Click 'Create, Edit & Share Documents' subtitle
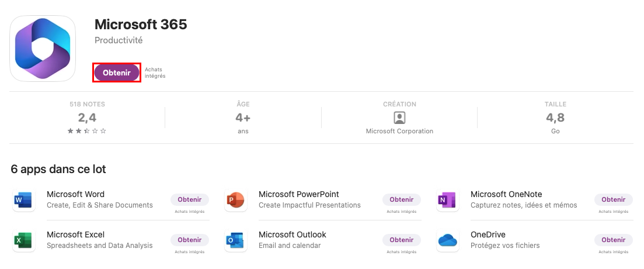The height and width of the screenshot is (269, 644). [x=100, y=205]
